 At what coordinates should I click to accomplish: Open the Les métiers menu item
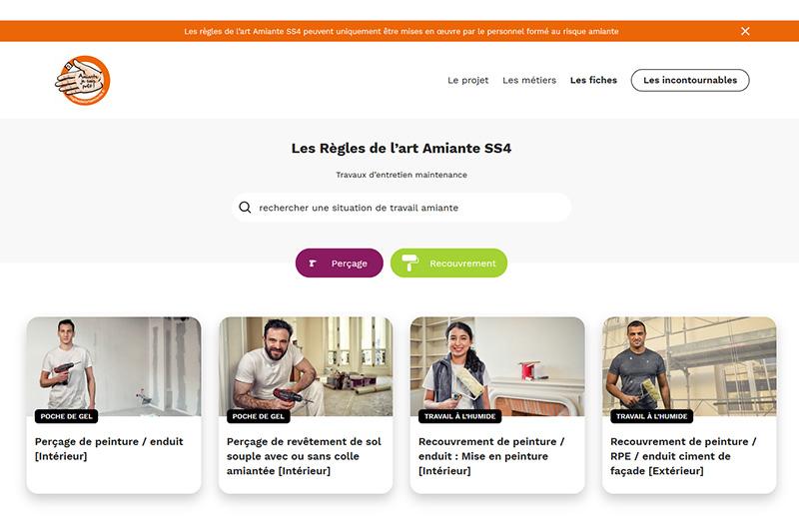[529, 80]
